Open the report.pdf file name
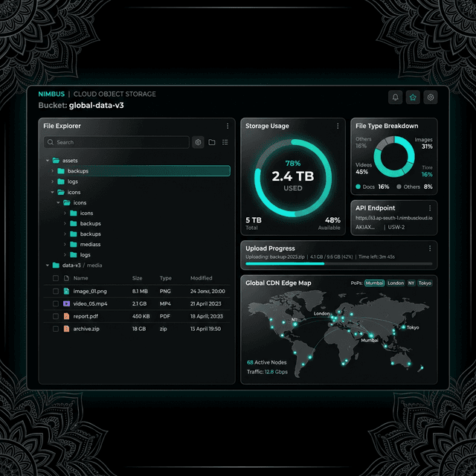 (x=86, y=316)
